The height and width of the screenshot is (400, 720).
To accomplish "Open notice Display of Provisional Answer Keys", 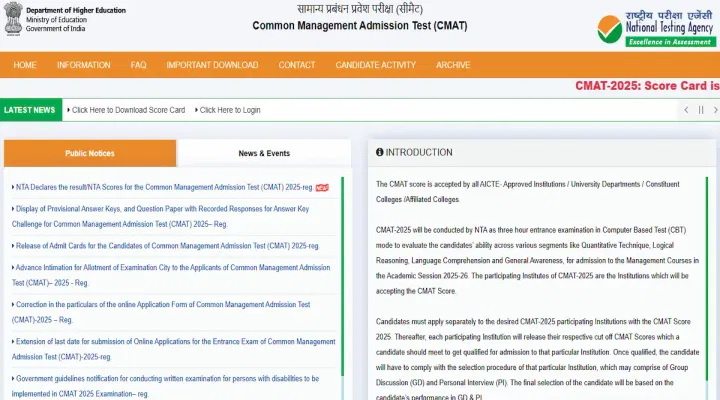I will coord(160,216).
